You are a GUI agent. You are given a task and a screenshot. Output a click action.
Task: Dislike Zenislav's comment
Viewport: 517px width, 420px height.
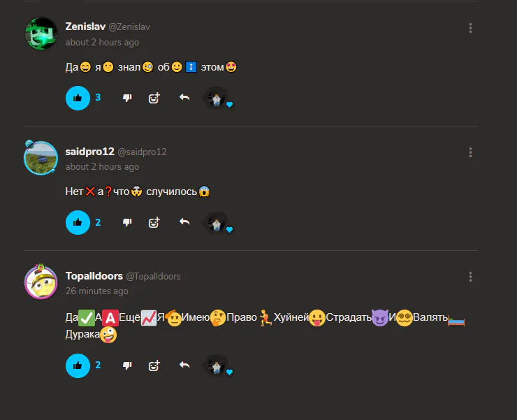coord(127,98)
